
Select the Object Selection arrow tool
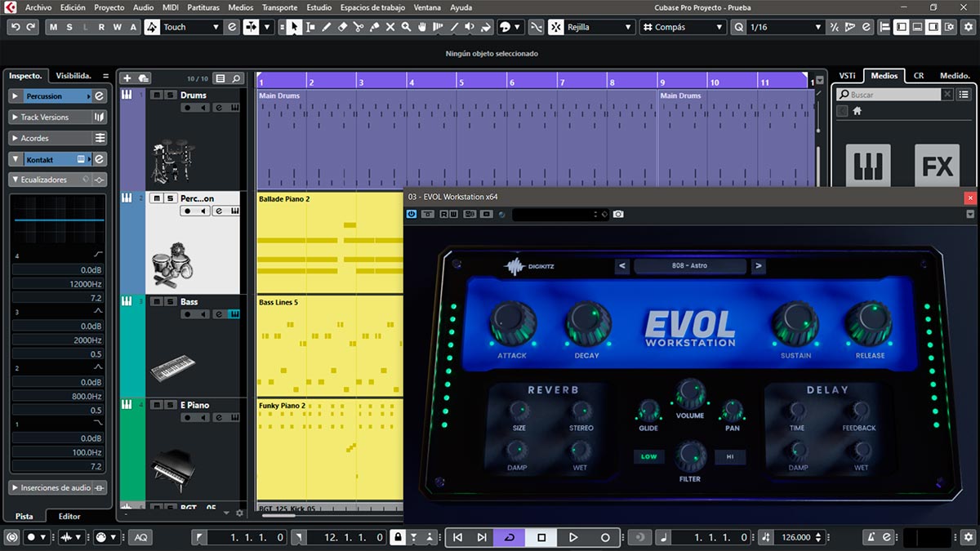[294, 27]
